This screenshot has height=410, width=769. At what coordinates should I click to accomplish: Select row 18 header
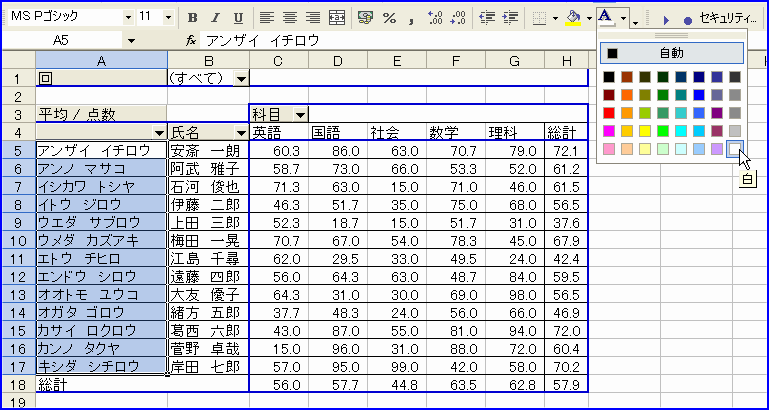(x=18, y=385)
